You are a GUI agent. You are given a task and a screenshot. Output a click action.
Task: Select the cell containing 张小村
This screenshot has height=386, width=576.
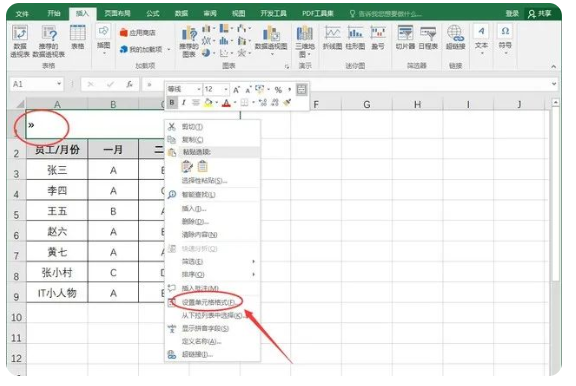pos(57,272)
